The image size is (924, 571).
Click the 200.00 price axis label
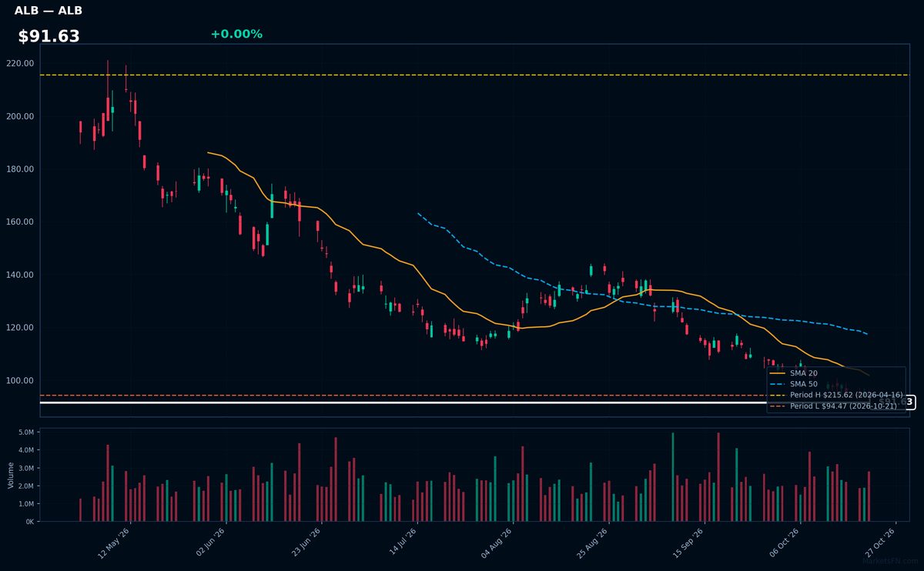(21, 116)
